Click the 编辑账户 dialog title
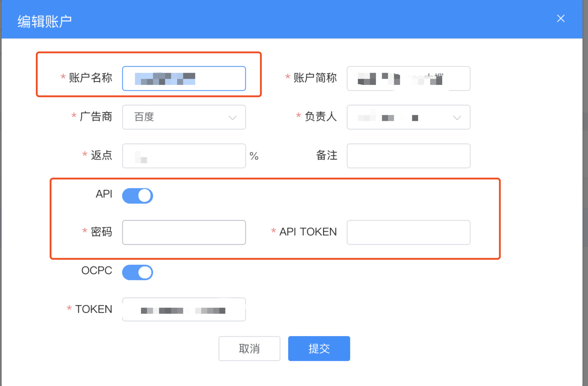 (x=45, y=22)
